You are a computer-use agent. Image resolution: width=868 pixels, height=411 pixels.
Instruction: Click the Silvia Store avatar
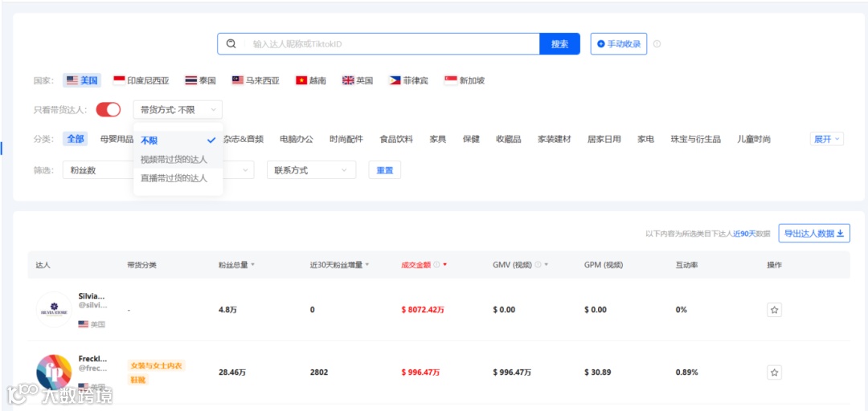point(54,309)
